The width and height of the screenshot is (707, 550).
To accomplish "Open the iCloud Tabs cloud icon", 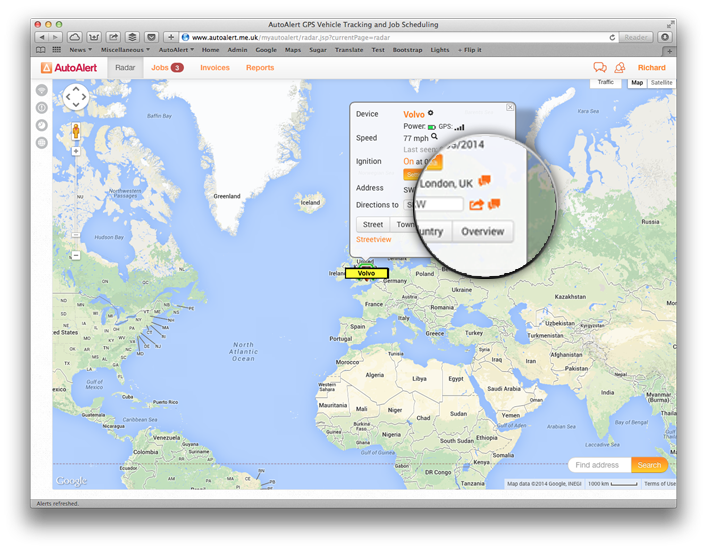I will click(x=74, y=37).
